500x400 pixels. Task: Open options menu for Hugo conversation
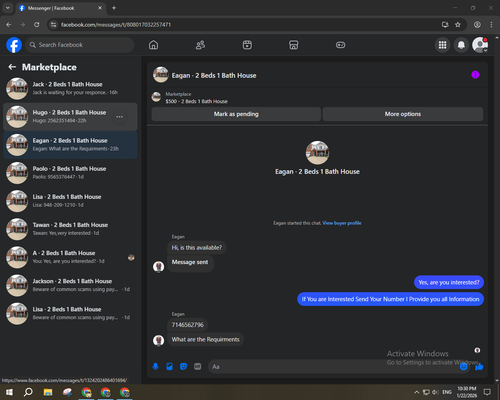[119, 117]
